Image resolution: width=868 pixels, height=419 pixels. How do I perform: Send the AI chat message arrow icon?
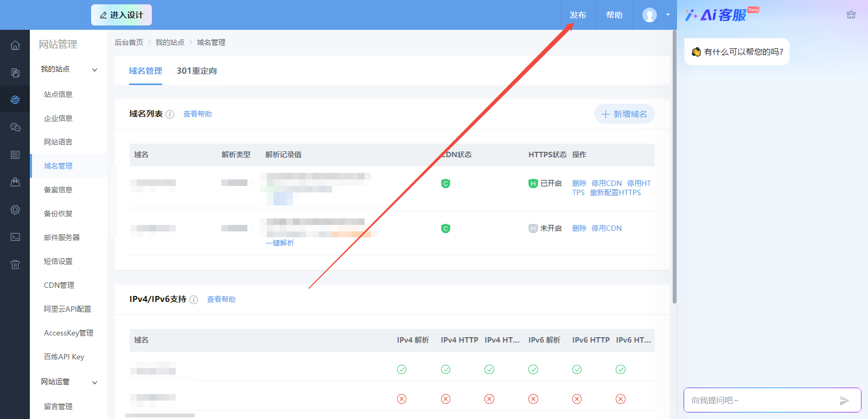tap(844, 401)
